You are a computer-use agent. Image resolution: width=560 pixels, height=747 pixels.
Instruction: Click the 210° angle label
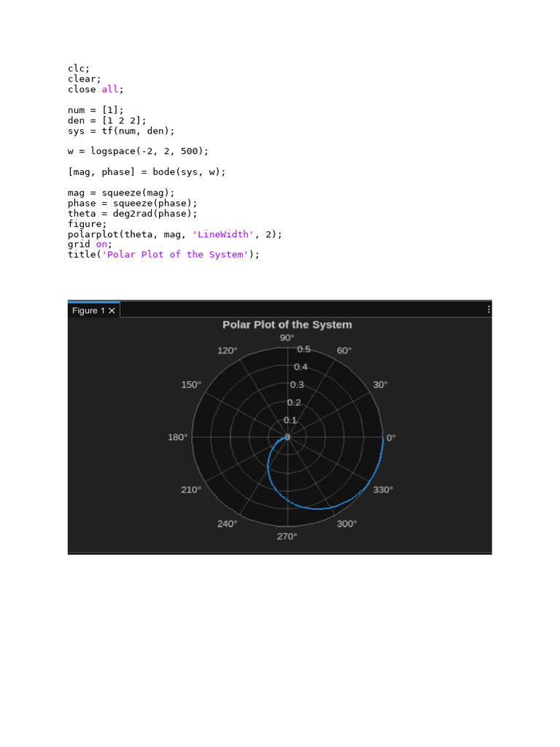pyautogui.click(x=191, y=489)
